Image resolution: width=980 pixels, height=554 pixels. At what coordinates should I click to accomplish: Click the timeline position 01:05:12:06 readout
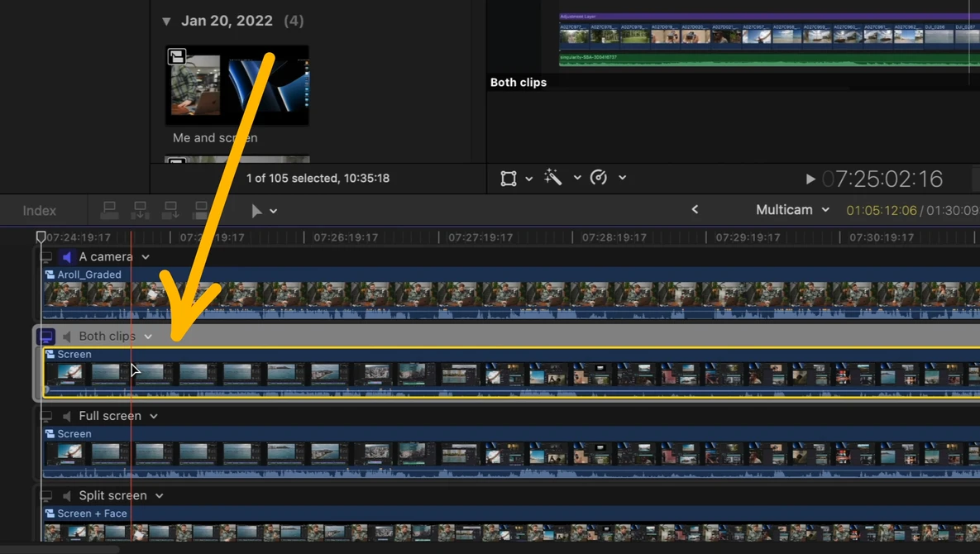click(882, 211)
